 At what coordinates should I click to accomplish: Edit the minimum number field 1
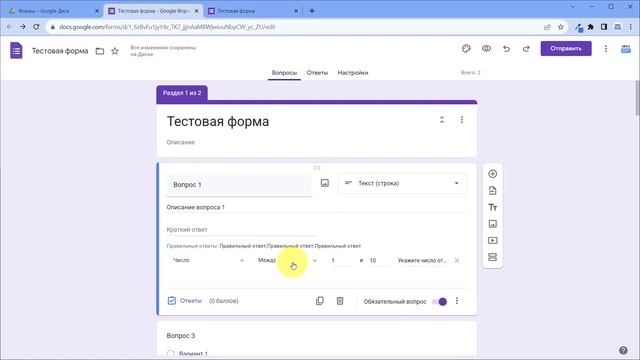click(341, 260)
